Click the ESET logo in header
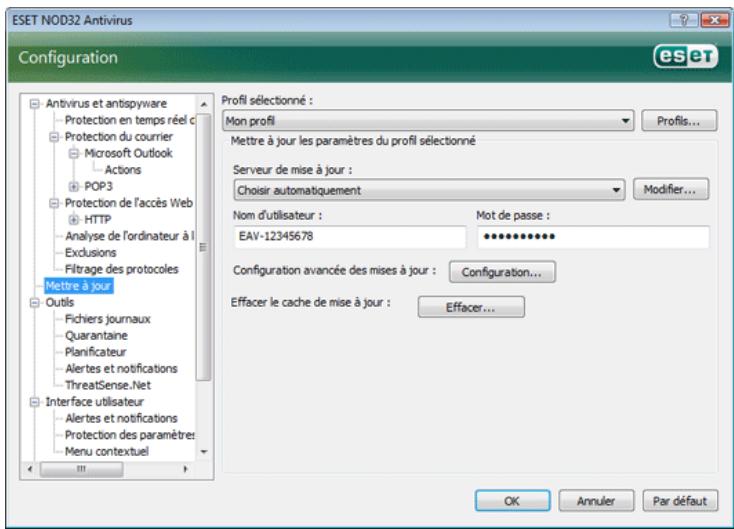 [x=685, y=56]
